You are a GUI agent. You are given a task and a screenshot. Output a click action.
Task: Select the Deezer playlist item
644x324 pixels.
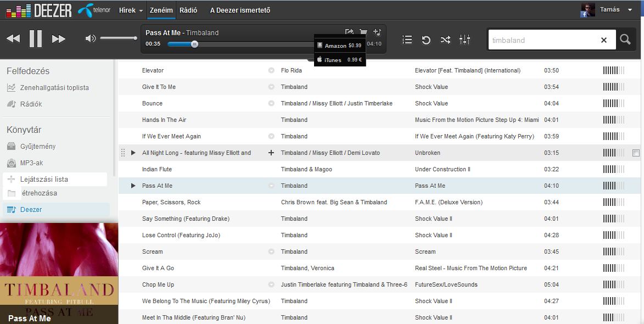click(56, 209)
